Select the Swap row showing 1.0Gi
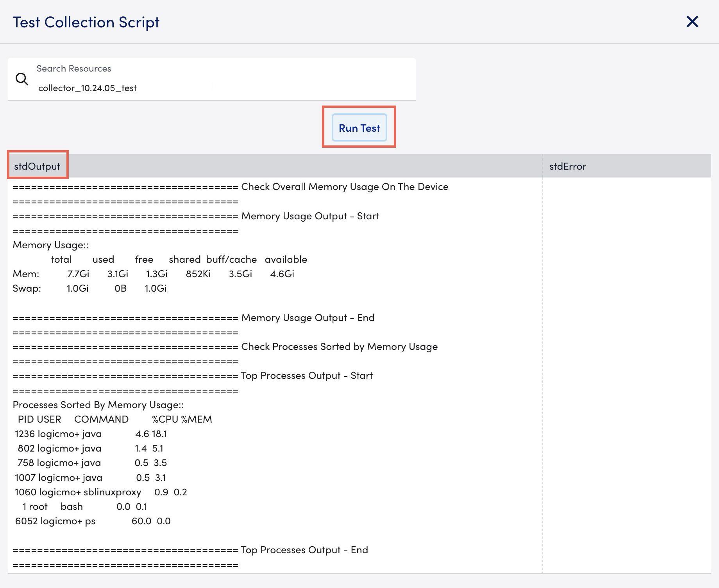Viewport: 719px width, 588px height. [90, 288]
